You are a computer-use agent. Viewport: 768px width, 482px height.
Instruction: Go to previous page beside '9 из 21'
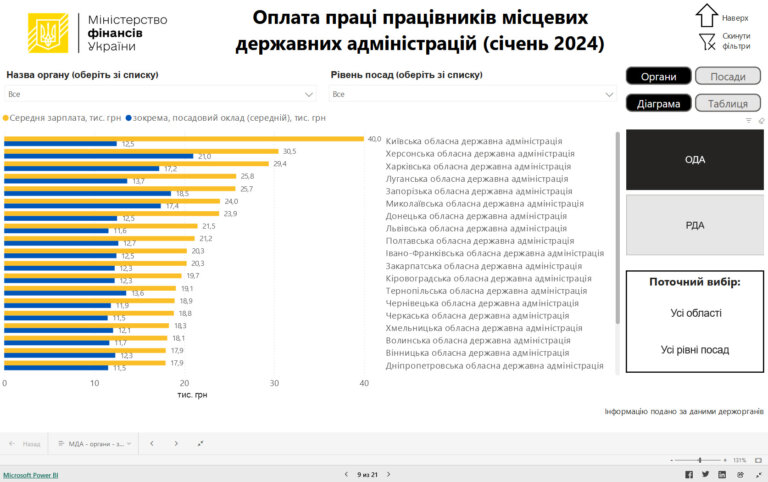tap(346, 474)
